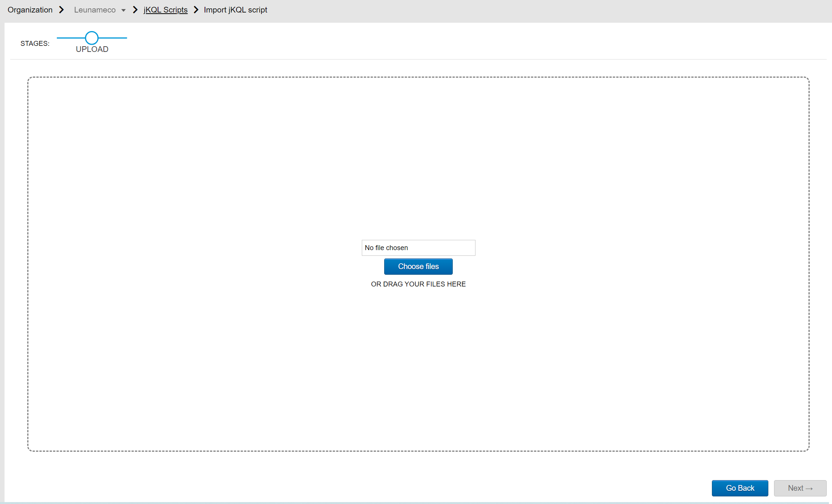Click the UPLOAD stage label
The height and width of the screenshot is (504, 832).
(x=92, y=49)
